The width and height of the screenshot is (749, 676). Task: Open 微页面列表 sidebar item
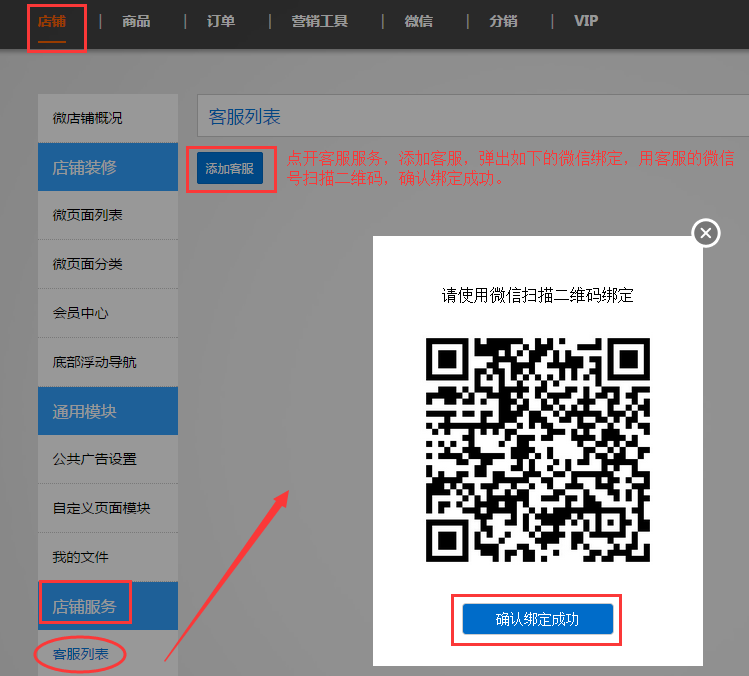108,215
